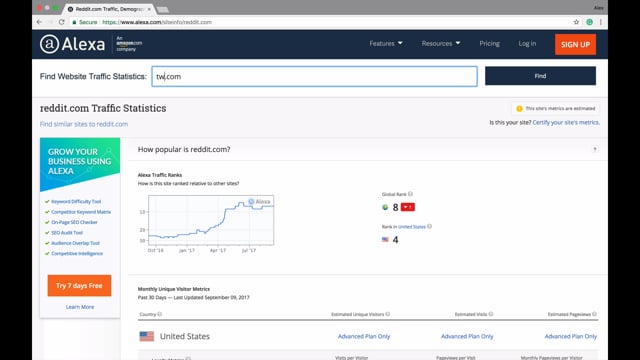Click the Country column info icon
The height and width of the screenshot is (360, 640).
click(x=160, y=314)
